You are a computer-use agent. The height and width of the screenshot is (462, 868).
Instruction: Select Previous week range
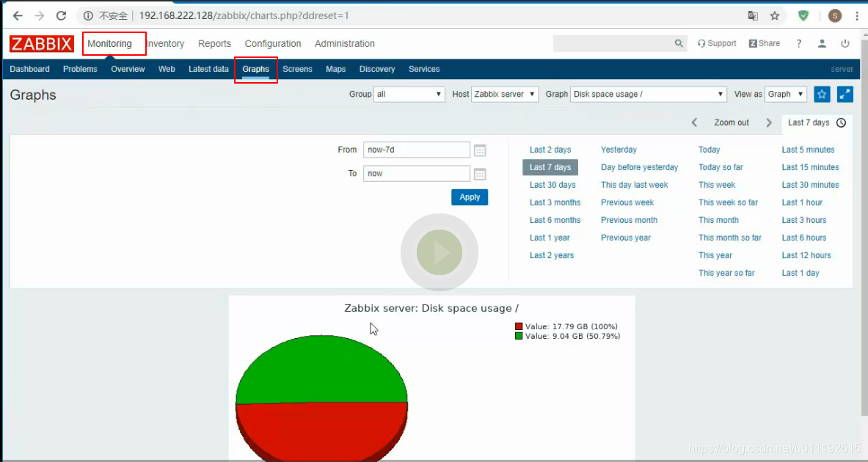tap(627, 202)
